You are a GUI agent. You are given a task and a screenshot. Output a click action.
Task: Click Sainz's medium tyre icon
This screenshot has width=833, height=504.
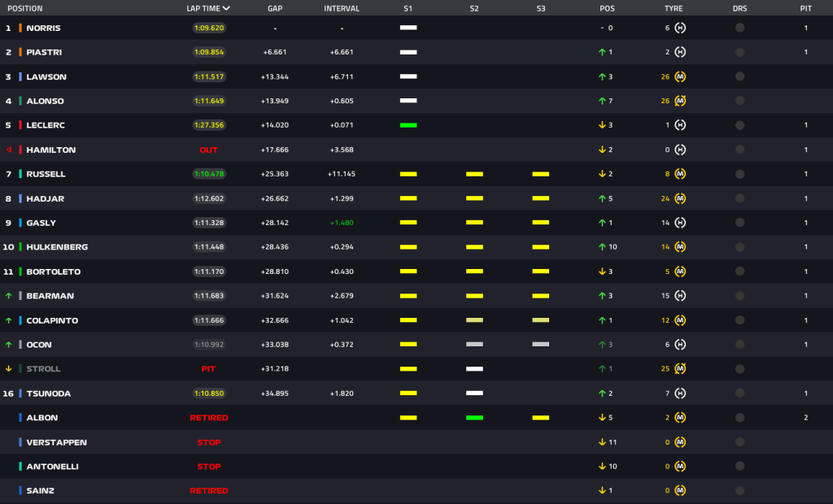tap(680, 490)
